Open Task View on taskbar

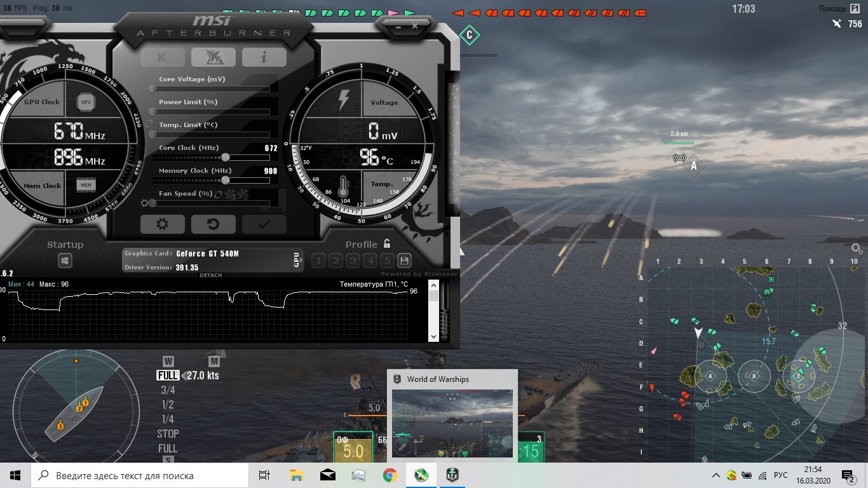coord(265,475)
